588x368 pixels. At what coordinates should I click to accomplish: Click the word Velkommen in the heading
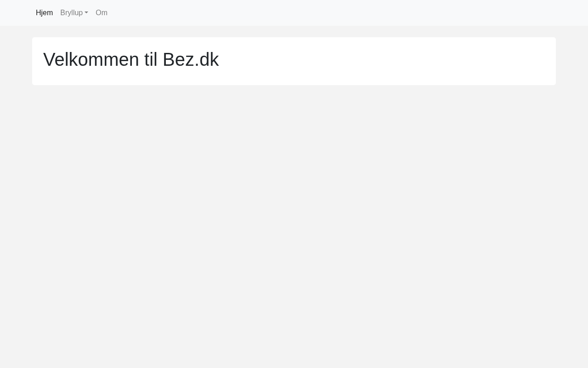(x=91, y=60)
